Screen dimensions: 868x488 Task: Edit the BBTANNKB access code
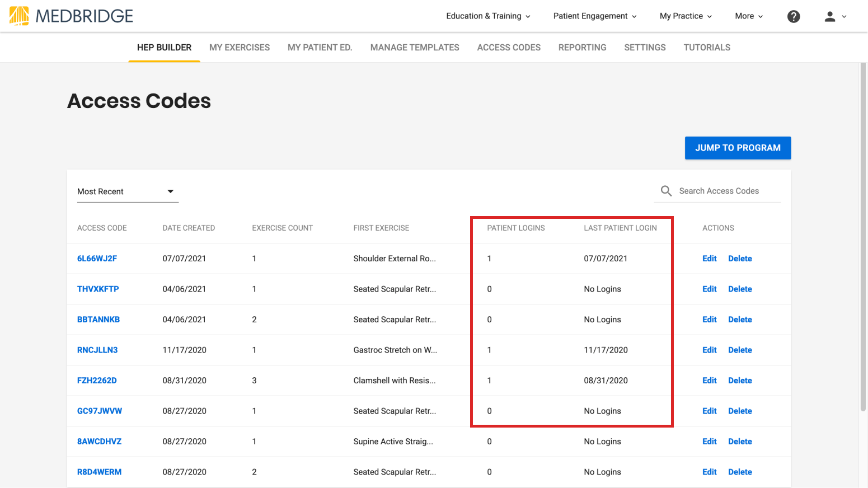[710, 320]
